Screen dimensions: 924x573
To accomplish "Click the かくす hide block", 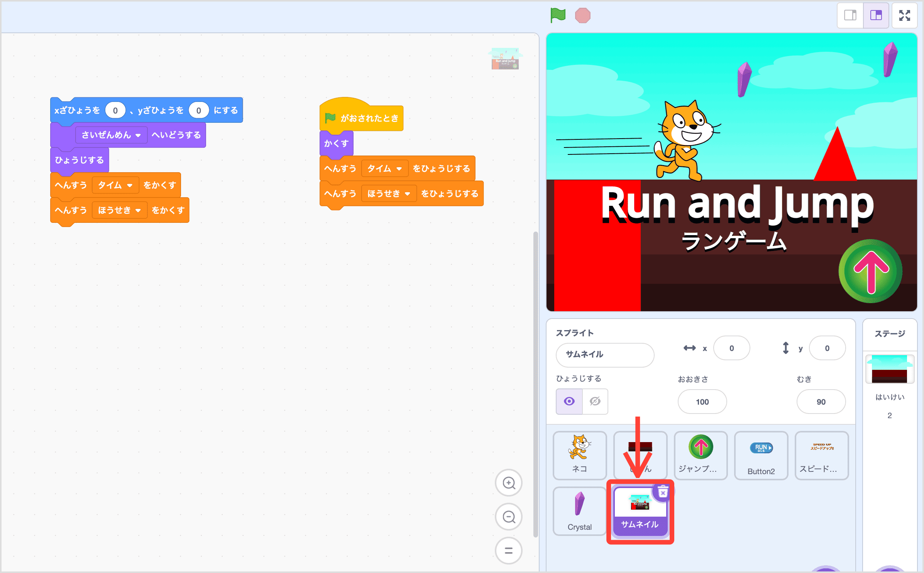I will click(337, 143).
